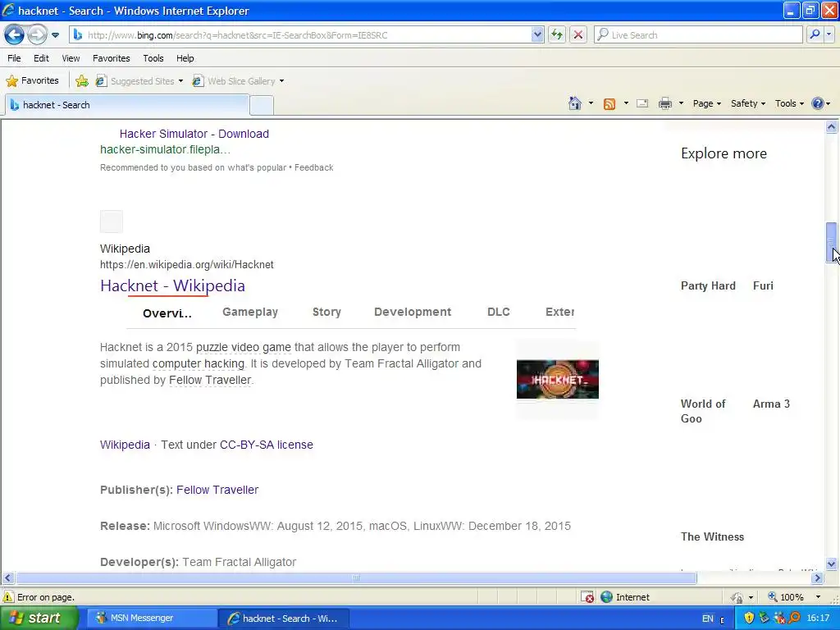Switch to the Story section tab
This screenshot has height=630, width=840.
click(326, 312)
